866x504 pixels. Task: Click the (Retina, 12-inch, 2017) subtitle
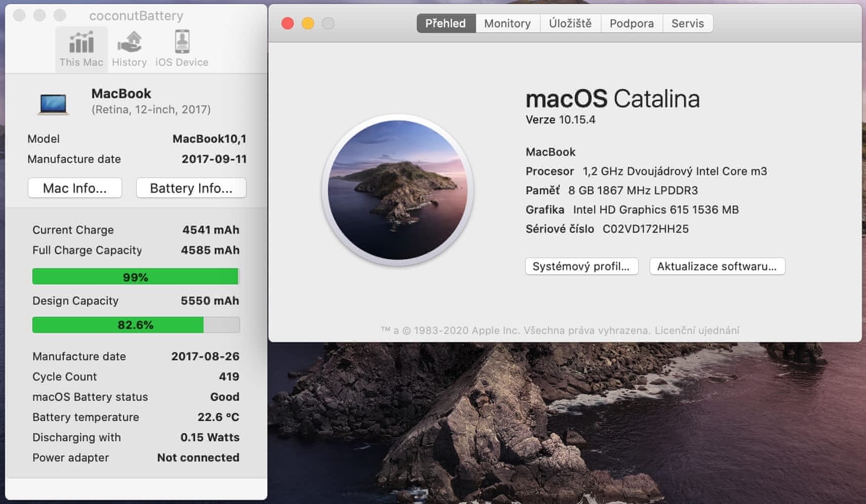[x=151, y=109]
